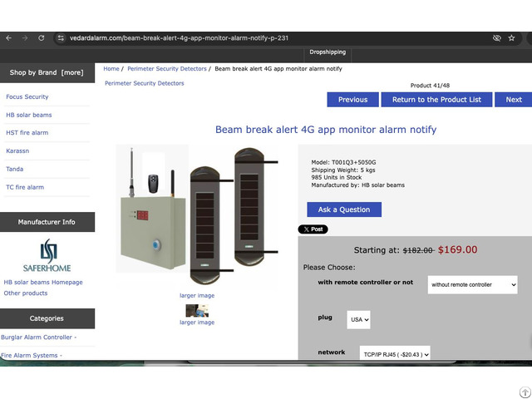Click the scroll-to-top arrow icon
Viewport: 532px width, 399px height.
(x=525, y=392)
